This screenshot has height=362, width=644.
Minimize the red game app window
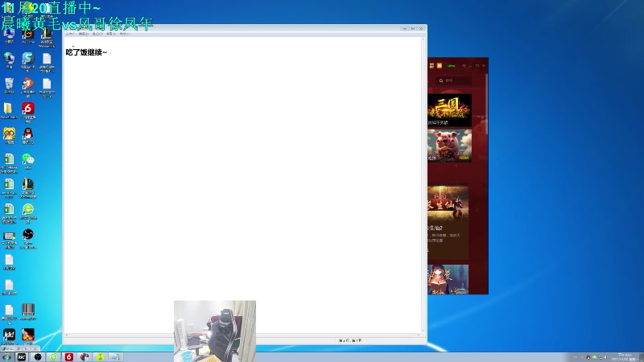(470, 66)
